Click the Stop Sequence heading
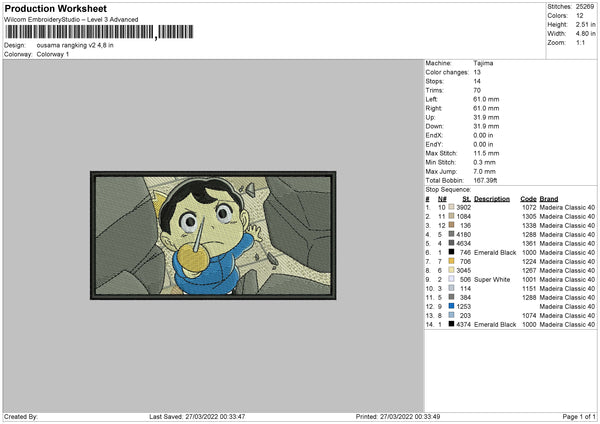The width and height of the screenshot is (600, 424). pos(447,188)
